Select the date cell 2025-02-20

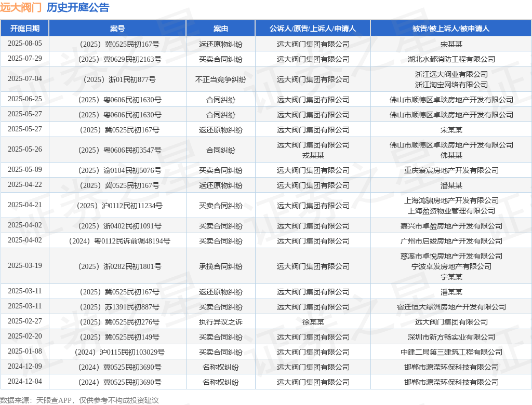click(25, 336)
